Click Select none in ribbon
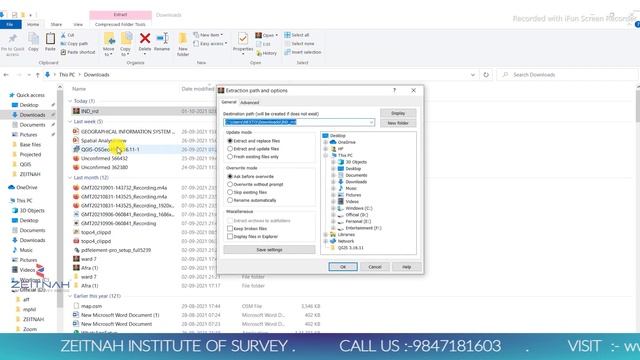 tap(299, 44)
